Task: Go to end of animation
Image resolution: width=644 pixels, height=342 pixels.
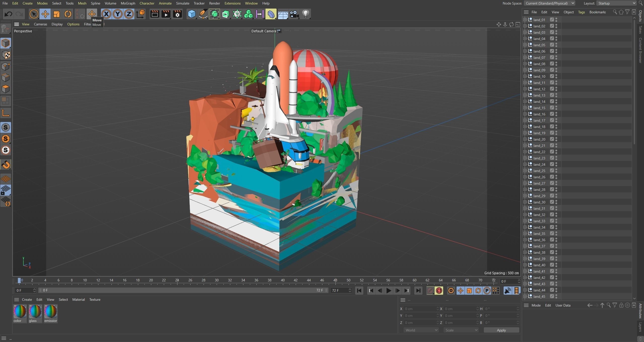Action: (x=418, y=290)
